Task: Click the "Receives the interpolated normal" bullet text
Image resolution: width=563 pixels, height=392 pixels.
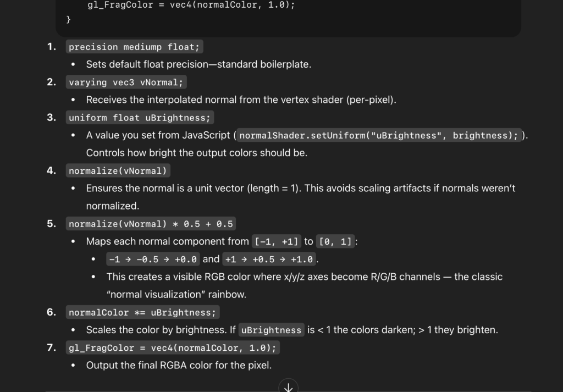Action: 241,100
